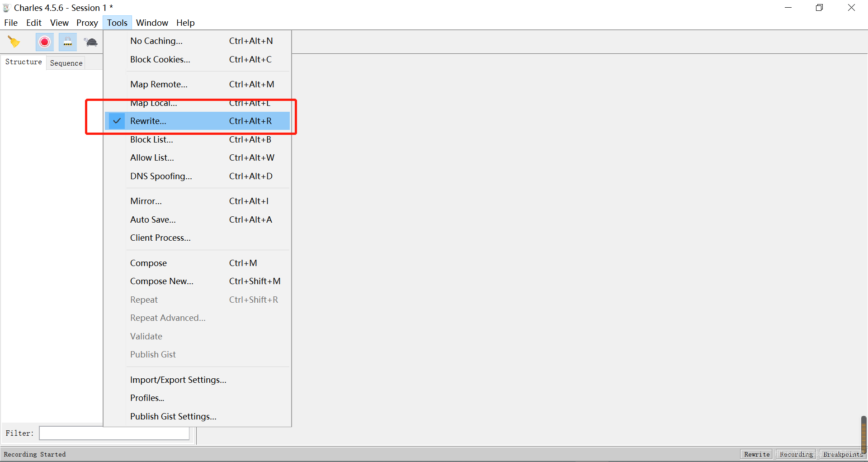Minimize the Charles window

click(x=788, y=8)
